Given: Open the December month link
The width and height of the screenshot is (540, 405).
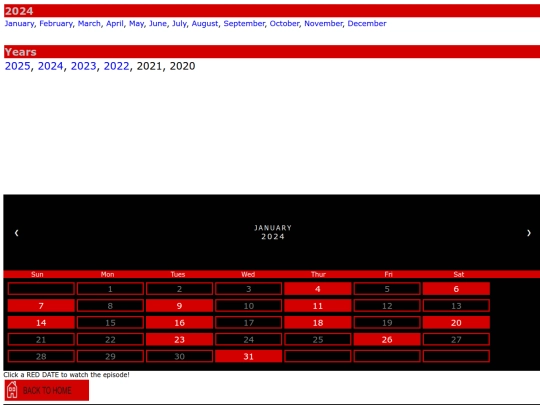Looking at the screenshot, I should [x=367, y=23].
